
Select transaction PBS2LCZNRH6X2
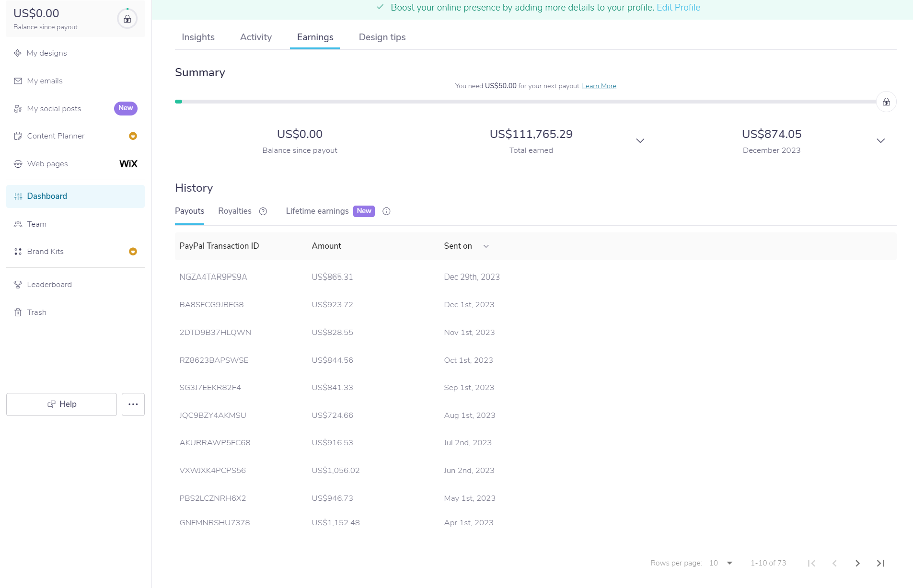[213, 498]
